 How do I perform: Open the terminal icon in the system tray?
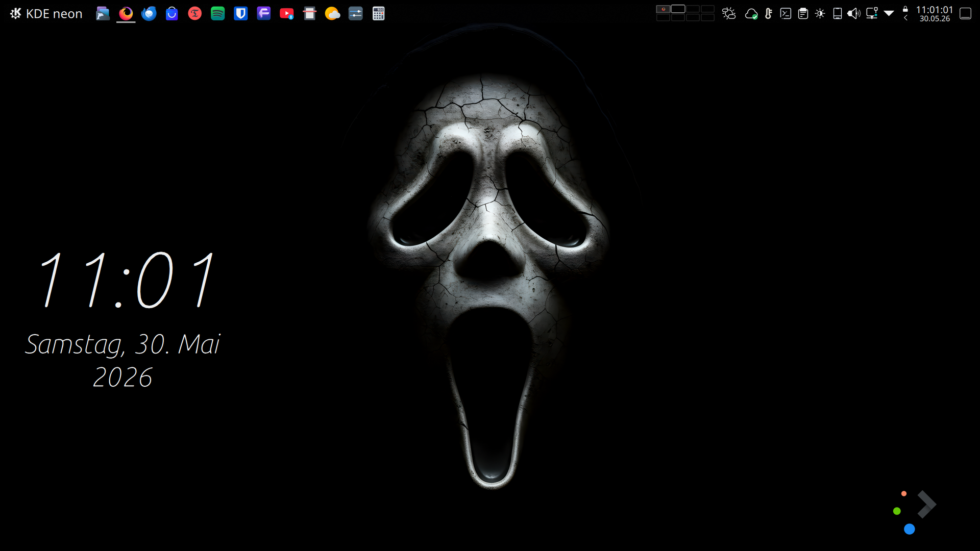click(x=786, y=14)
